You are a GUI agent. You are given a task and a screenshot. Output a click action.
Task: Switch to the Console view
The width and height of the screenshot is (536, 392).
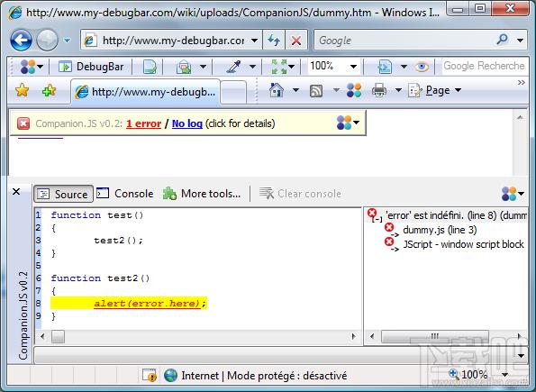tap(125, 194)
